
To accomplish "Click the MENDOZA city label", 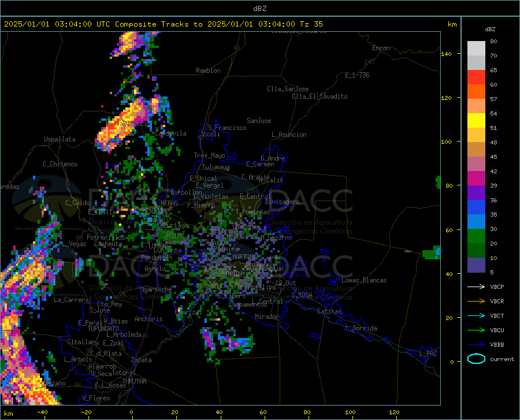I will [154, 211].
